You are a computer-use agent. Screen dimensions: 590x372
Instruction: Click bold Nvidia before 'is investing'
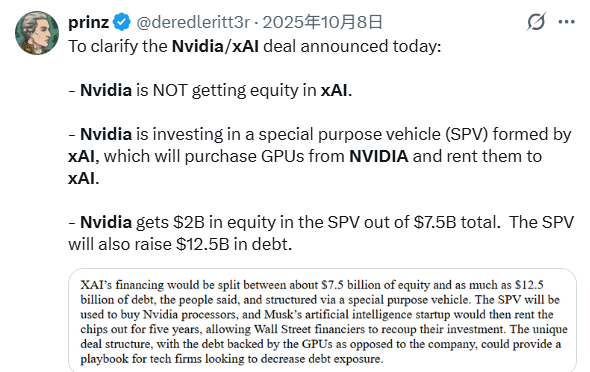106,134
